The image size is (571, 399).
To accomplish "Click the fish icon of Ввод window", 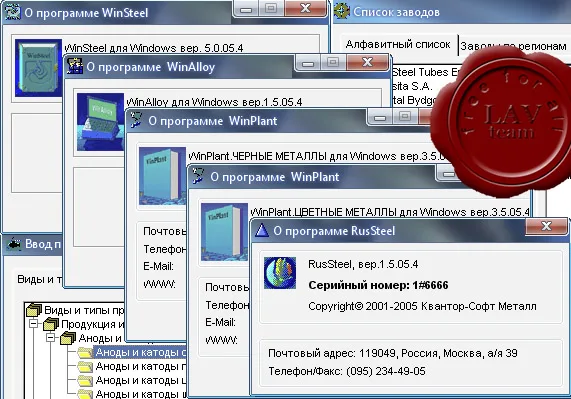I will [14, 244].
